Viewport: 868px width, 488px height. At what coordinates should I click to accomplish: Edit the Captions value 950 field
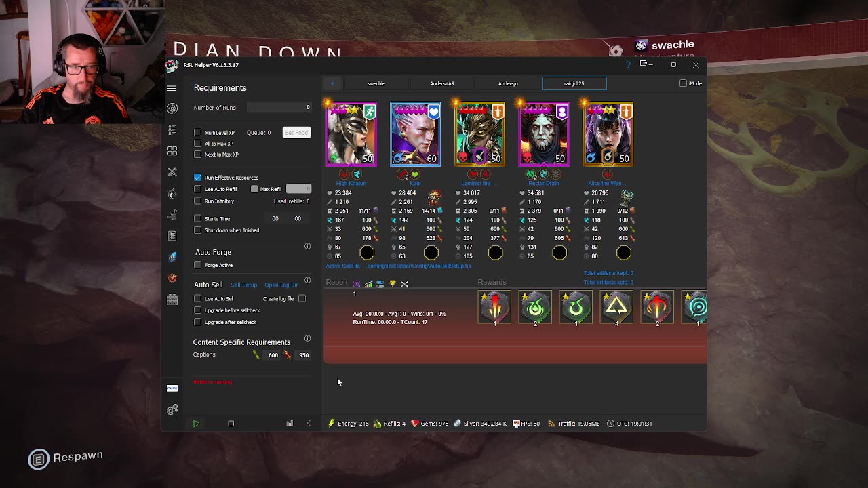tap(304, 355)
